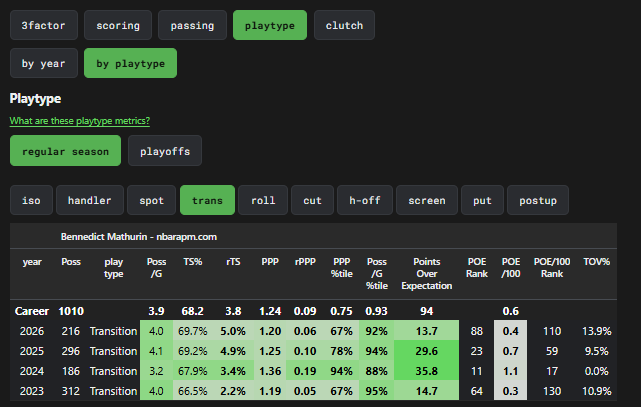Select the spot playtype filter
Screen dimensions: 641x407
[x=151, y=200]
